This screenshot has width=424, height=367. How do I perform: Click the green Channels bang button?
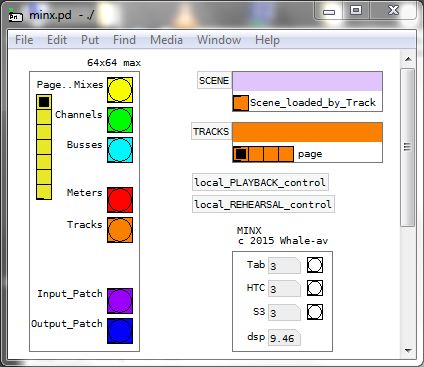click(x=120, y=120)
